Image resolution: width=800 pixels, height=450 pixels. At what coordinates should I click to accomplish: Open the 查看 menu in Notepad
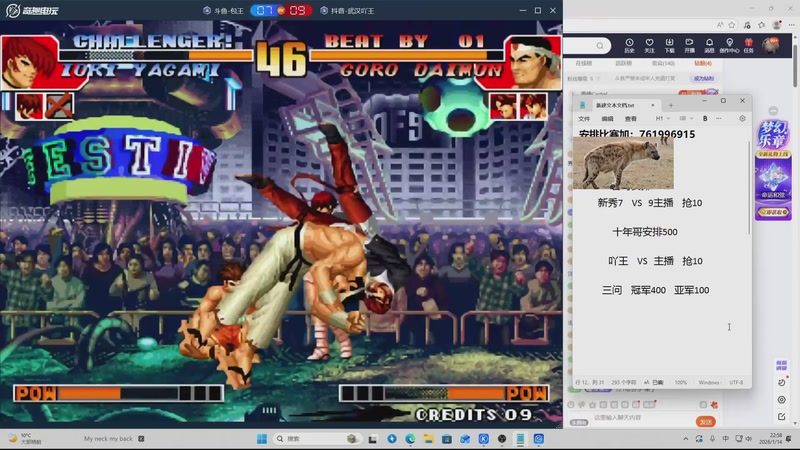point(631,119)
